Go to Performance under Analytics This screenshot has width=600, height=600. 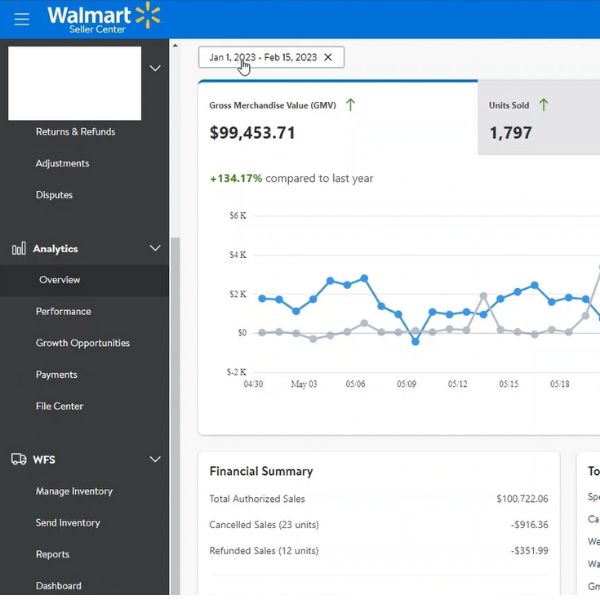63,311
